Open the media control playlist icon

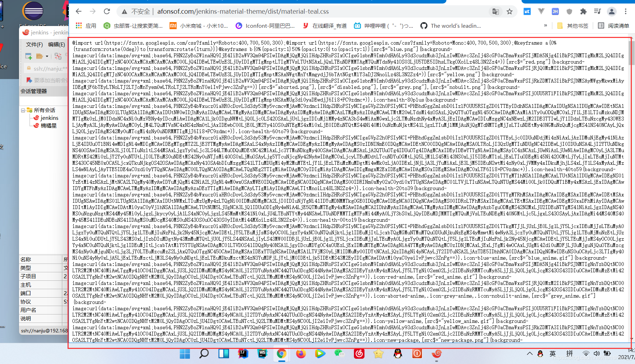pyautogui.click(x=597, y=12)
